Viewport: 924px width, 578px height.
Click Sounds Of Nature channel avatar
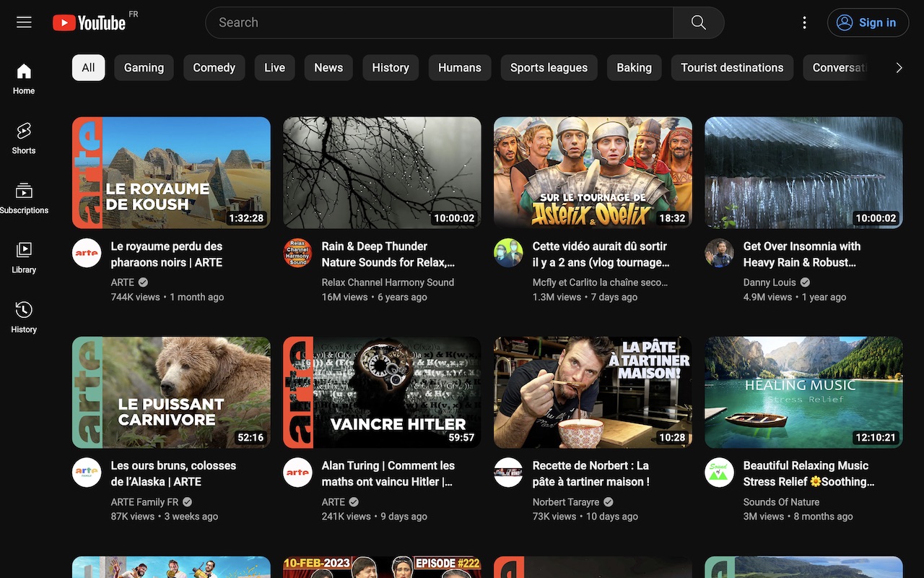point(719,473)
